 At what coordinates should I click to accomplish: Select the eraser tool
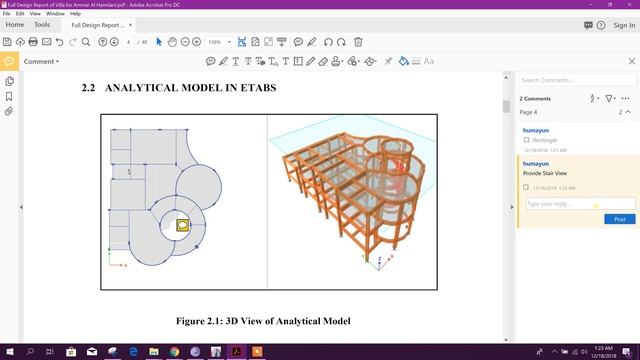(323, 61)
